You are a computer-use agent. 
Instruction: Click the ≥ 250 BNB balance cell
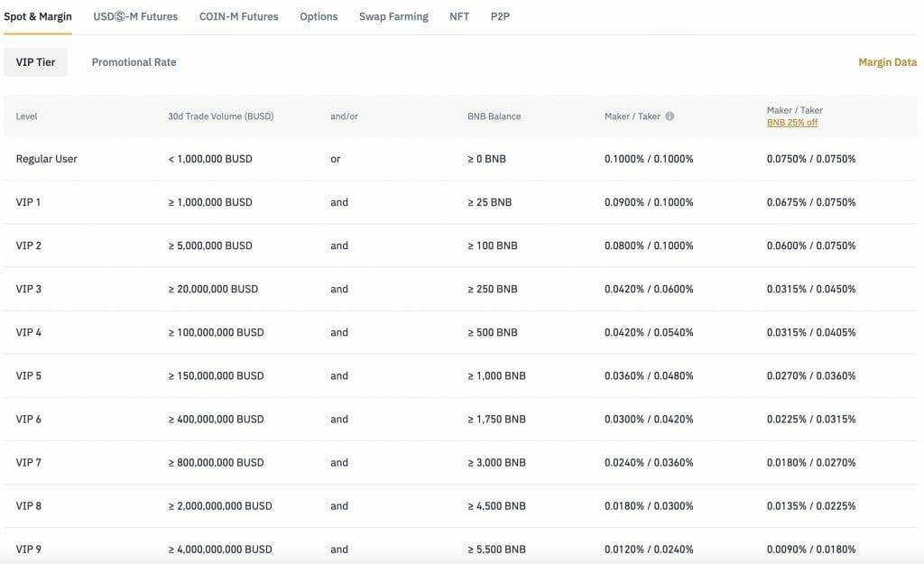(x=493, y=289)
